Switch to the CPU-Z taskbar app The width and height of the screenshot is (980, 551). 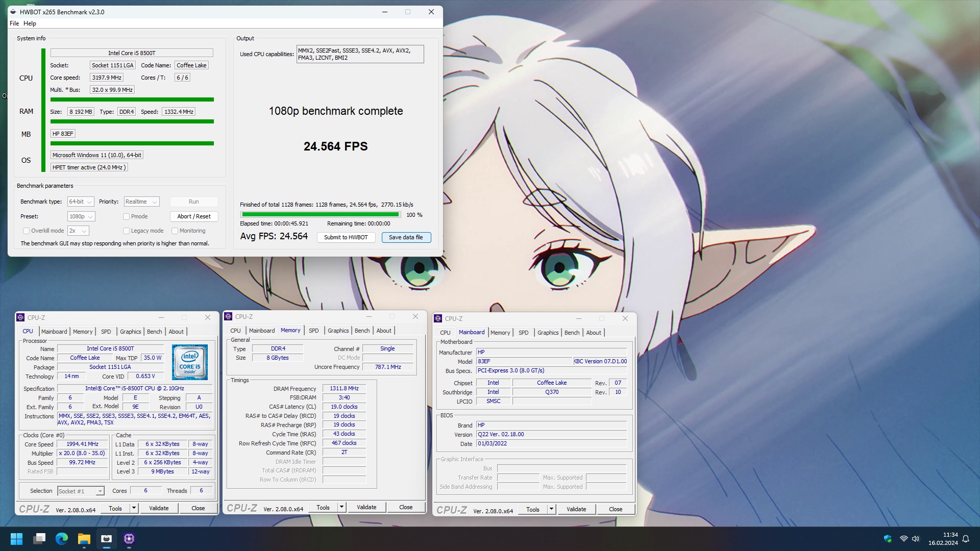tap(129, 539)
